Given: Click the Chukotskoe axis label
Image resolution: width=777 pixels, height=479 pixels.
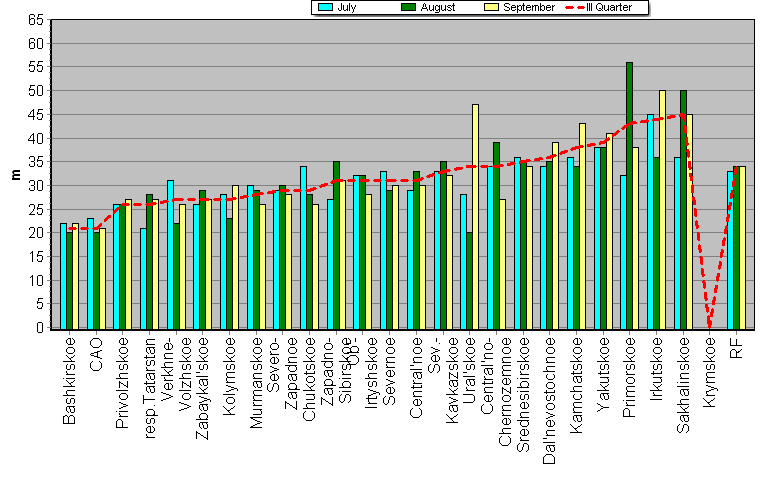Looking at the screenshot, I should [x=309, y=379].
